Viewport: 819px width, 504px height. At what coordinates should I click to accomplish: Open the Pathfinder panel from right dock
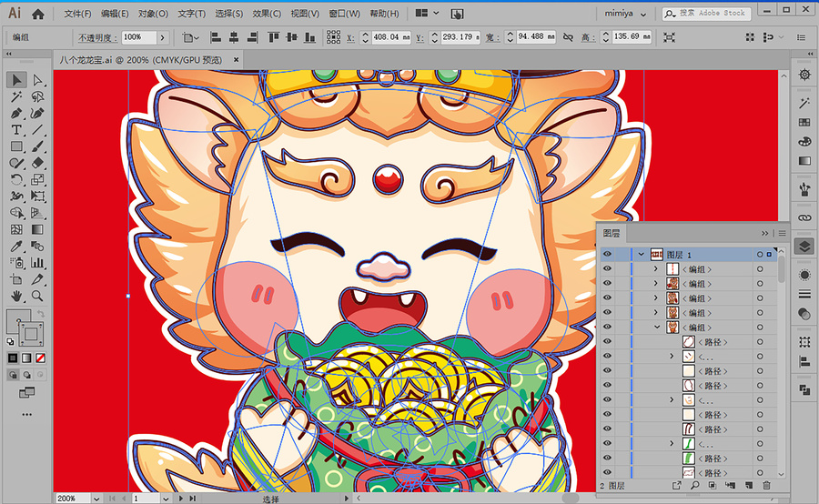(x=804, y=389)
